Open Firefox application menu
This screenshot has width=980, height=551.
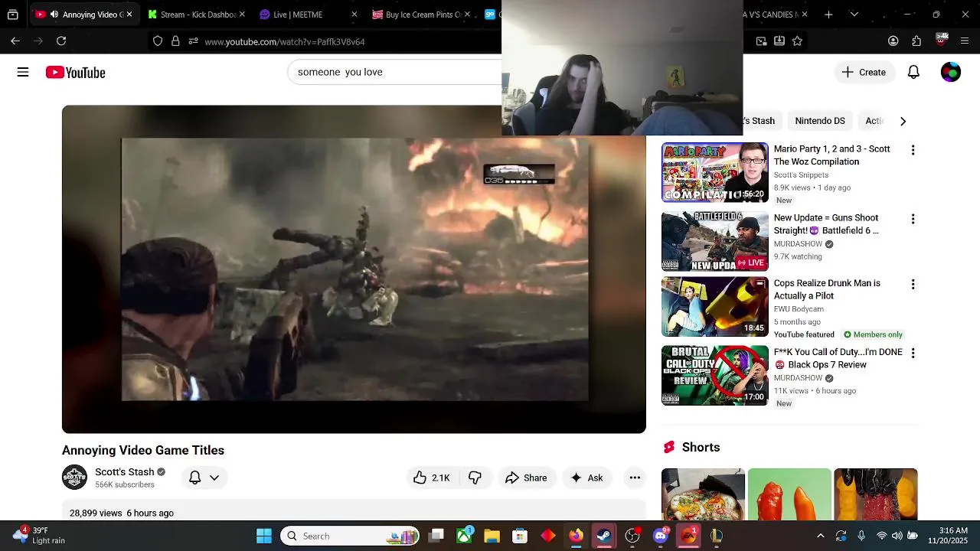coord(965,41)
